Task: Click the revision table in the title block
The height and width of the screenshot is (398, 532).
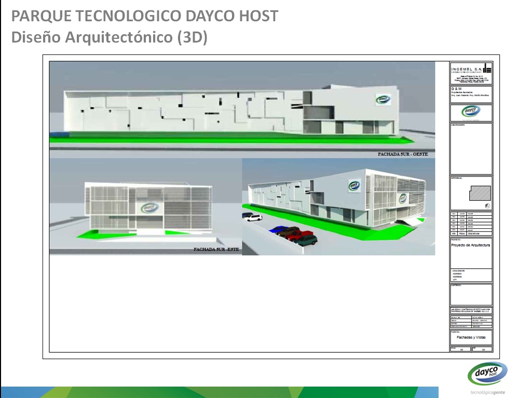Action: 471,224
